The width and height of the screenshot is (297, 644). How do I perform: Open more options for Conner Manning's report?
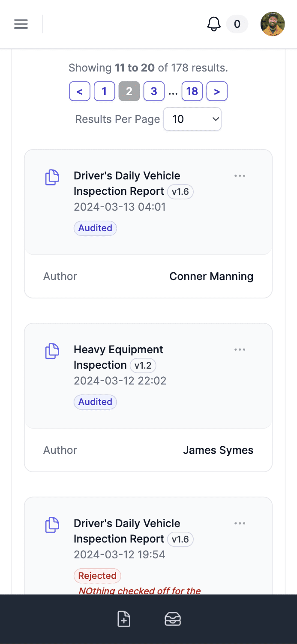coord(240,176)
